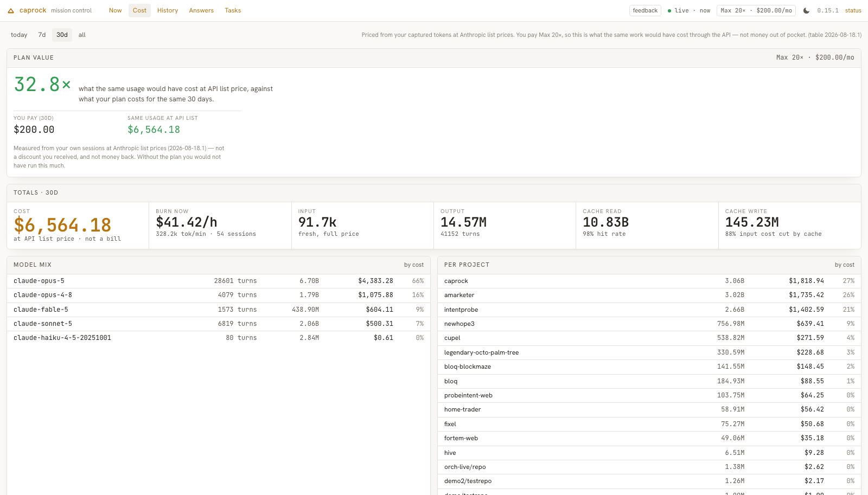Open the Now tab
Screen dimensions: 868x495
click(115, 10)
